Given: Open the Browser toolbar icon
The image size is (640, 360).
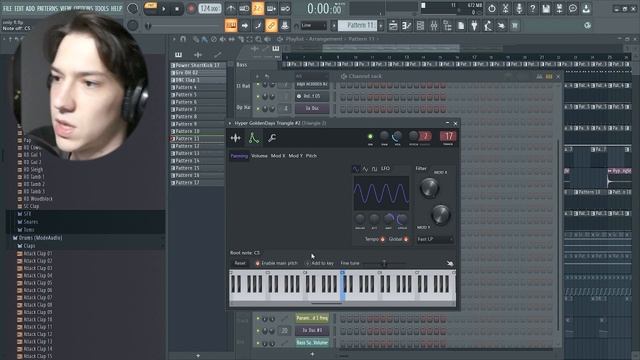Looking at the screenshot, I should point(447,26).
